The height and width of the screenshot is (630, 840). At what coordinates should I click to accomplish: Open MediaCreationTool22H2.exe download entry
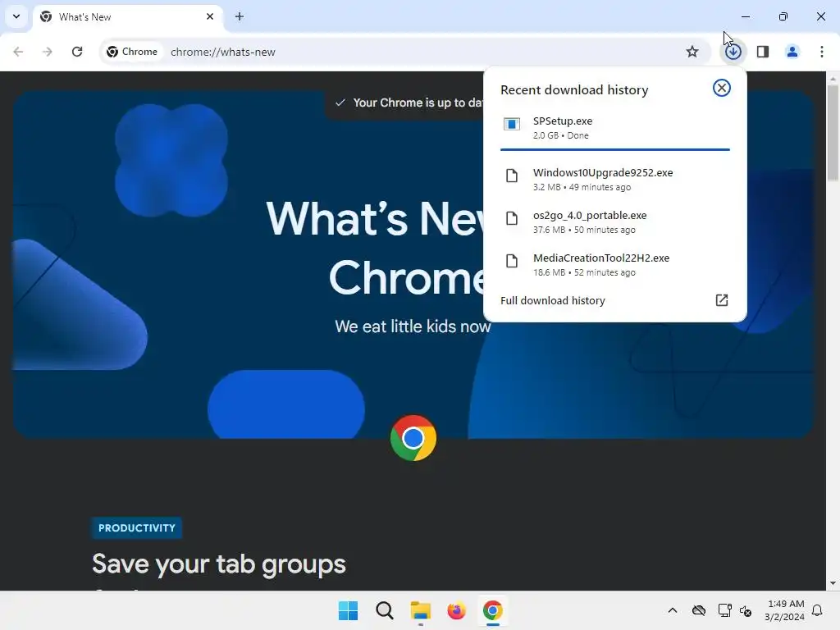click(x=615, y=265)
